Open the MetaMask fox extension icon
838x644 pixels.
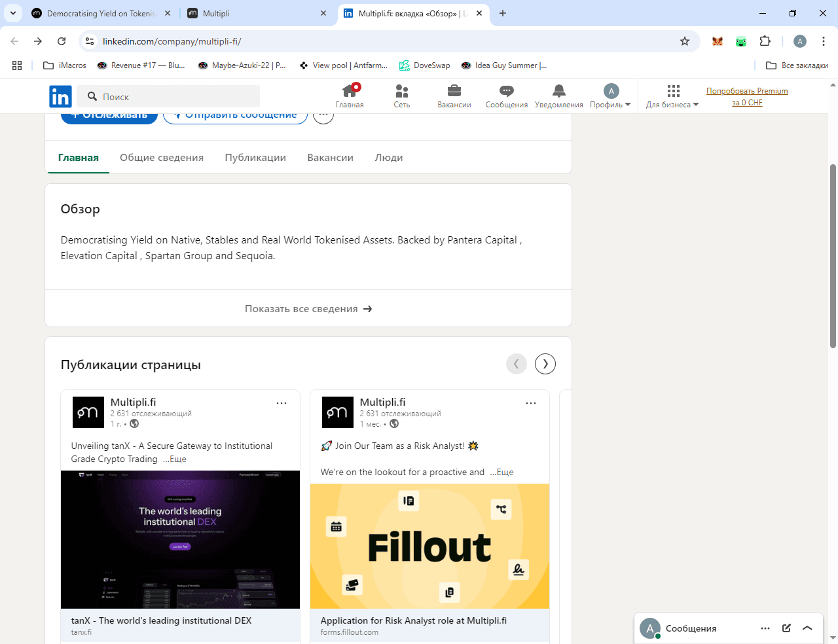(x=718, y=41)
